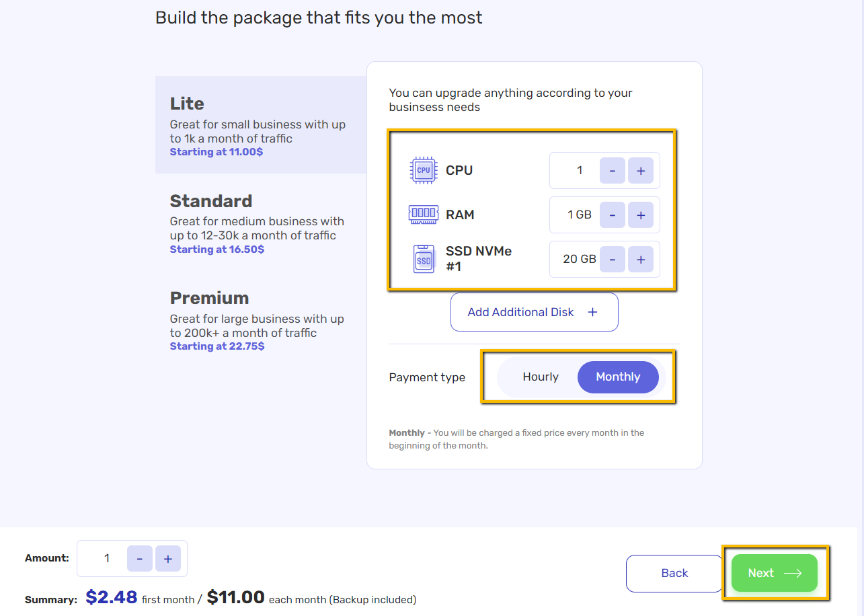Decrease server Amount with minus
Image resolution: width=864 pixels, height=616 pixels.
140,558
